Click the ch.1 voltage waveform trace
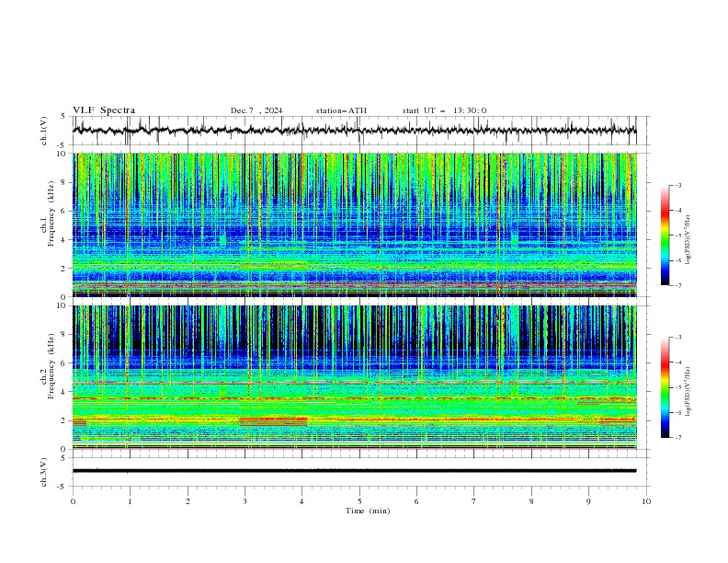Image resolution: width=728 pixels, height=563 pixels. click(354, 130)
